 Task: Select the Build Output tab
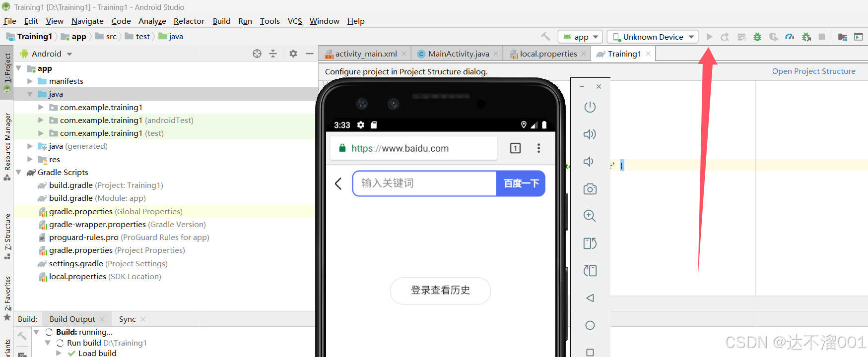(x=72, y=319)
